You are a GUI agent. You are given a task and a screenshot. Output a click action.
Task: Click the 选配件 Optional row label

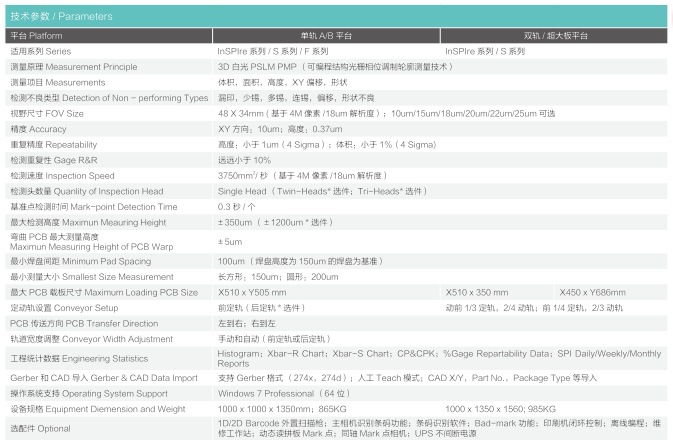40,428
